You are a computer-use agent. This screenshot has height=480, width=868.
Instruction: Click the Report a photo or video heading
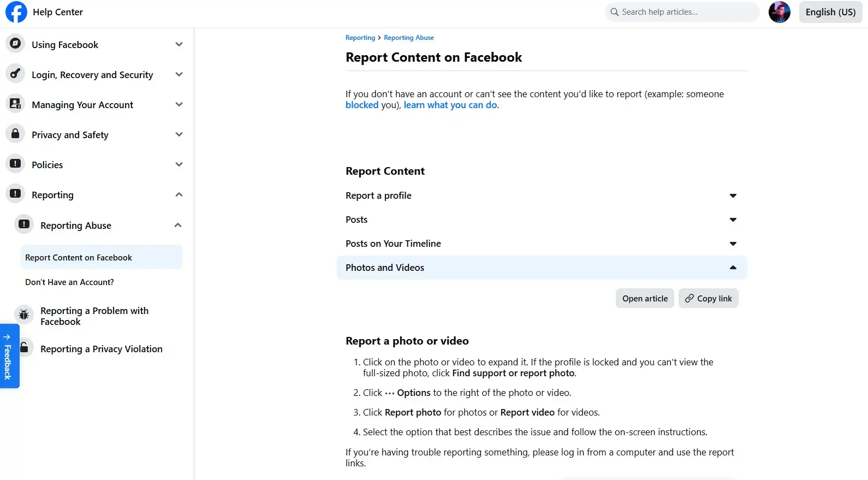[407, 341]
